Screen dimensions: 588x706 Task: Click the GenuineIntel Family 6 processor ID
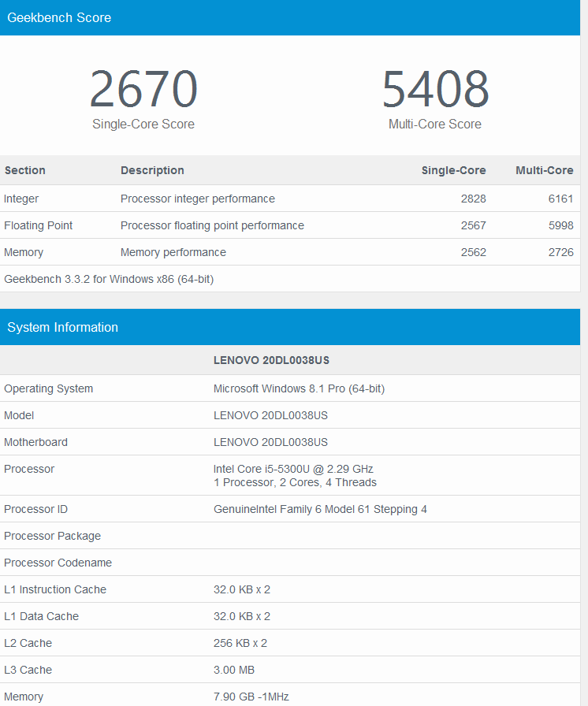320,509
